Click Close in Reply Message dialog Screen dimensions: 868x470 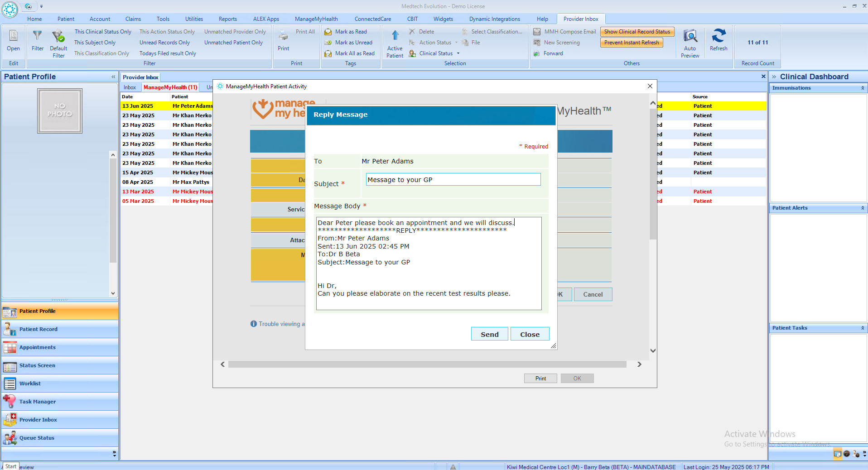click(530, 334)
